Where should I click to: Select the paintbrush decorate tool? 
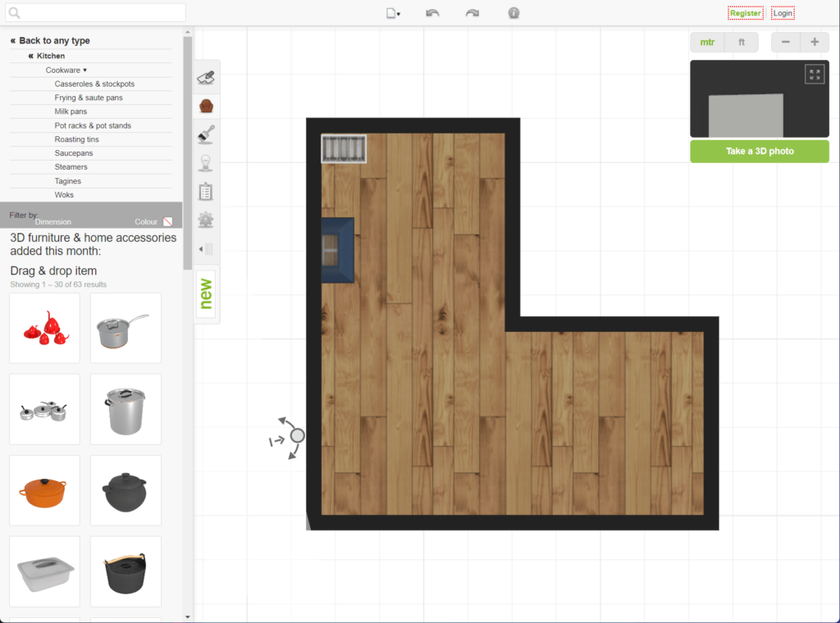(206, 134)
